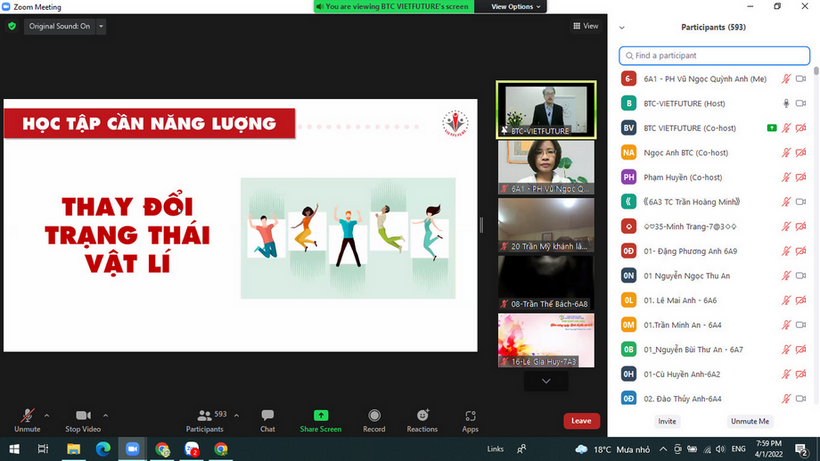Toggle the Original Sound: On button
This screenshot has width=820, height=461.
(x=60, y=26)
